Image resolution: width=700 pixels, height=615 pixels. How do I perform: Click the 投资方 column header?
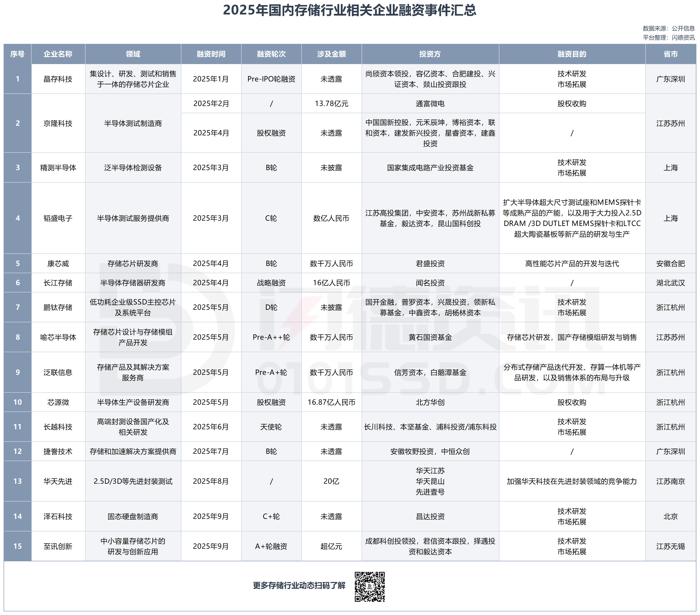point(430,54)
